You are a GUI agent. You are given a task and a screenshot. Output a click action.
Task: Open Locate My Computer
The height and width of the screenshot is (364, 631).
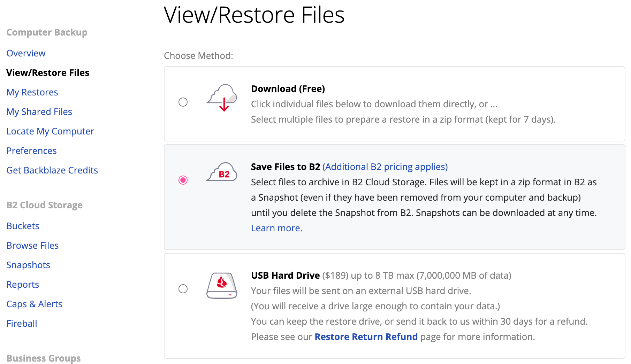50,131
